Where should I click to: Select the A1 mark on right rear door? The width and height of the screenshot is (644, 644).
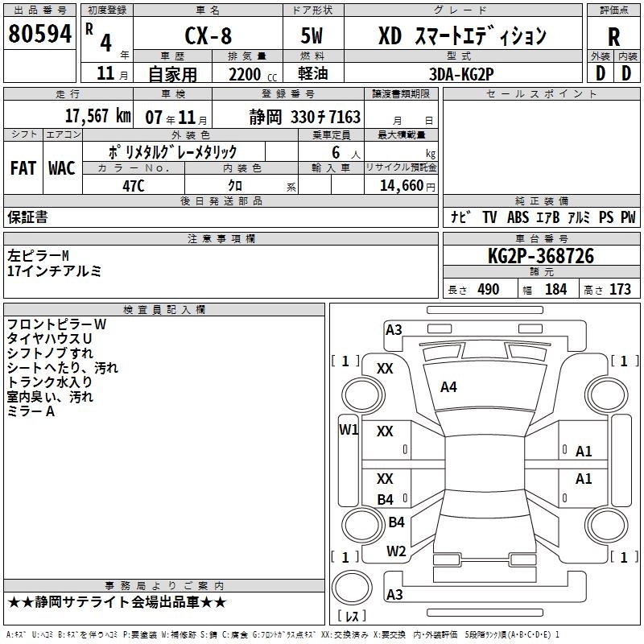click(x=584, y=478)
